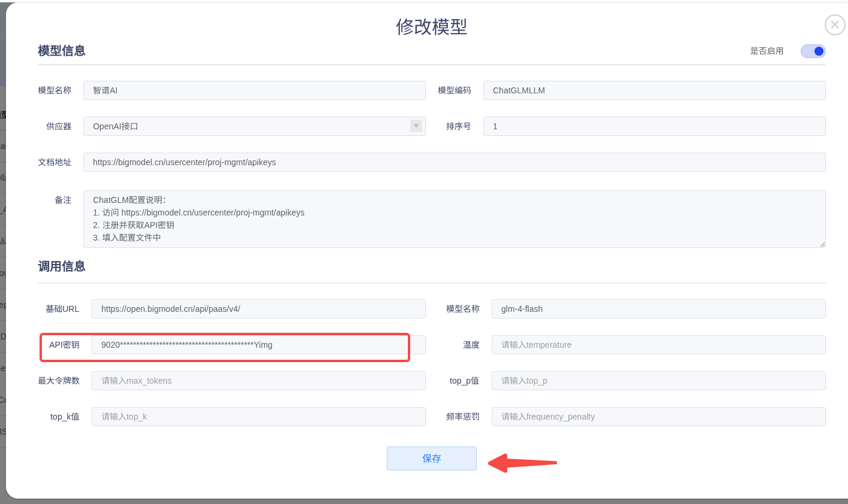The image size is (848, 504).
Task: Open the 供应器 dropdown arrow
Action: point(416,126)
